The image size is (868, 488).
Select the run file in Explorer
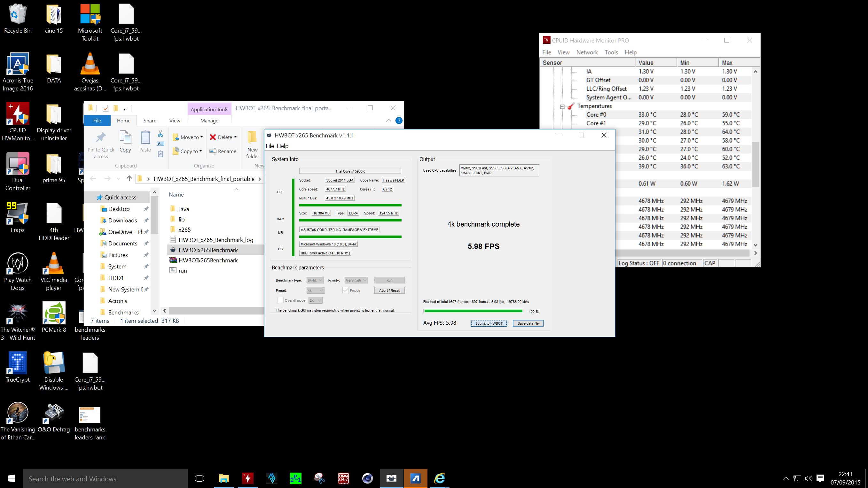(182, 270)
